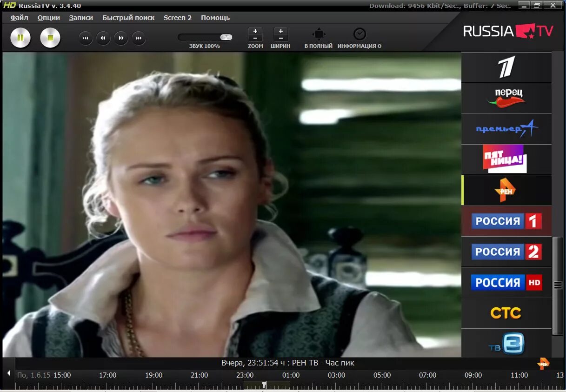Select the Россия 1 channel
The height and width of the screenshot is (392, 566).
coord(506,221)
